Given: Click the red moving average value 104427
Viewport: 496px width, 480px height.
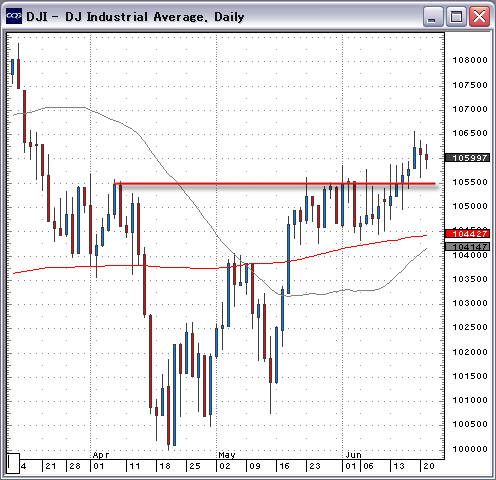Looking at the screenshot, I should 468,234.
